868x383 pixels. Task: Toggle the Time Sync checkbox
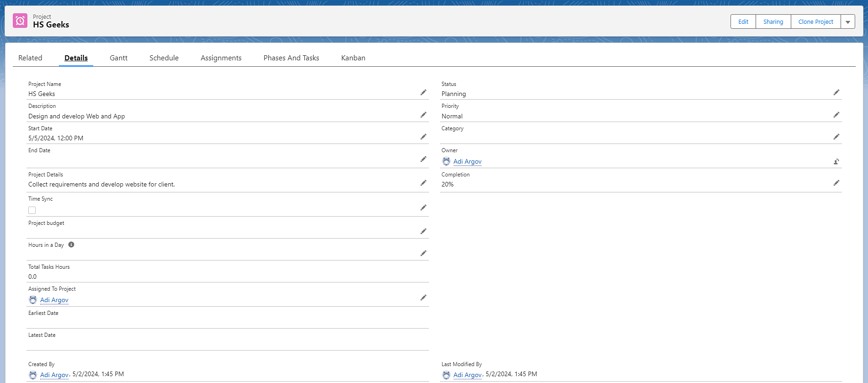[32, 210]
